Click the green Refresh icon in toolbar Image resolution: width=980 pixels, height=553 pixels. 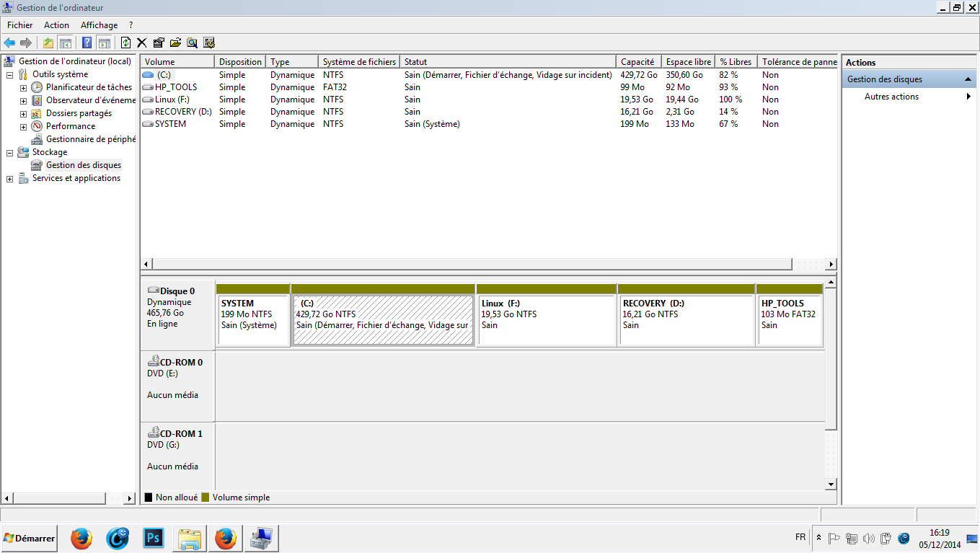[125, 43]
